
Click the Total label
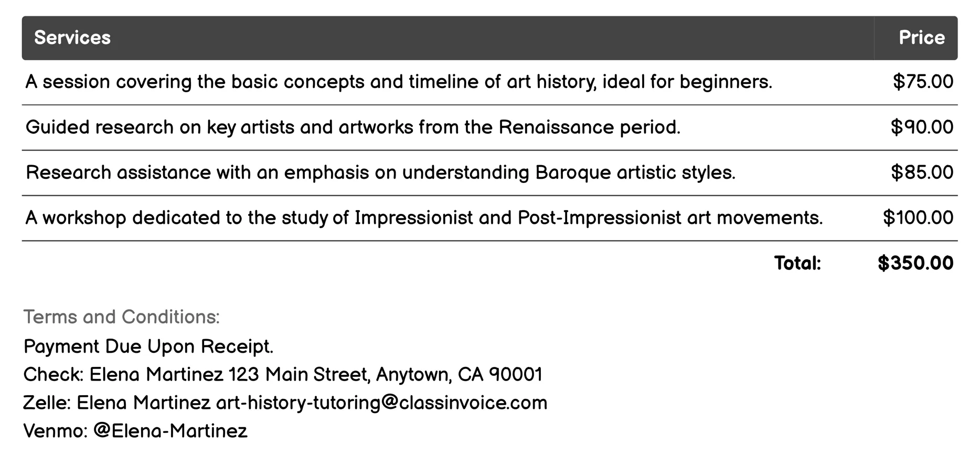(x=797, y=263)
